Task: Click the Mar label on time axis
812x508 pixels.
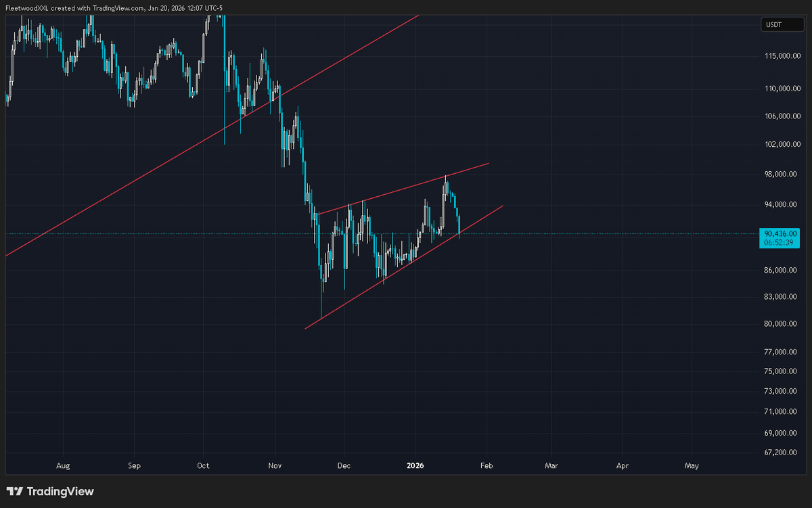Action: tap(551, 465)
